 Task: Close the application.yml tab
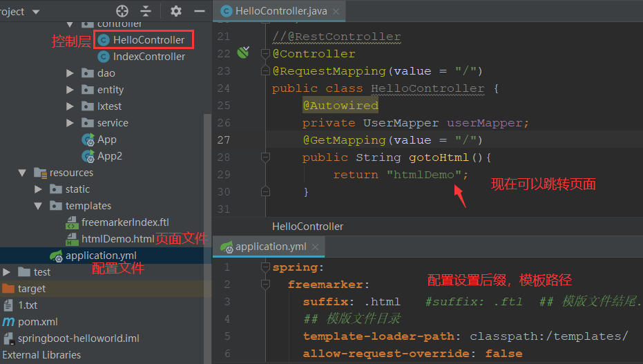[315, 247]
